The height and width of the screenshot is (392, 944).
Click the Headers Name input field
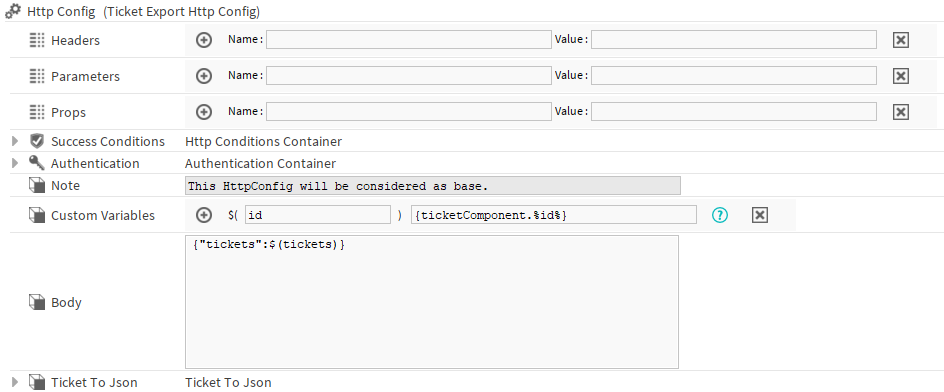[x=409, y=40]
